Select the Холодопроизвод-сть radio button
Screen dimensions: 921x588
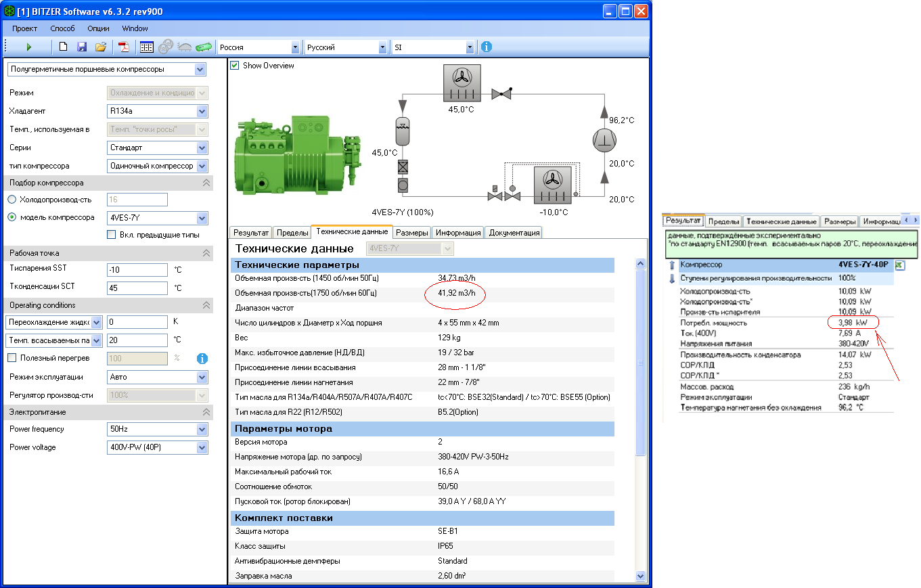click(12, 200)
